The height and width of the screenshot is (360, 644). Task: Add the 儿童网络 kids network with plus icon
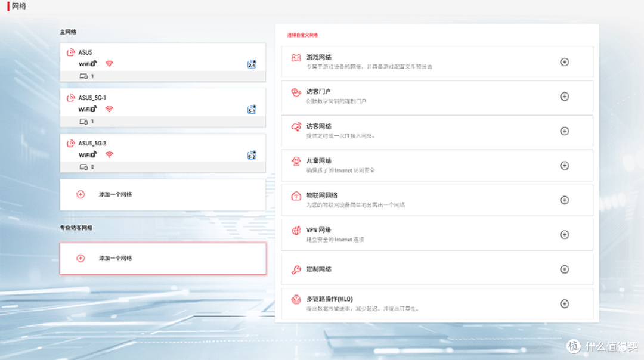coord(565,166)
